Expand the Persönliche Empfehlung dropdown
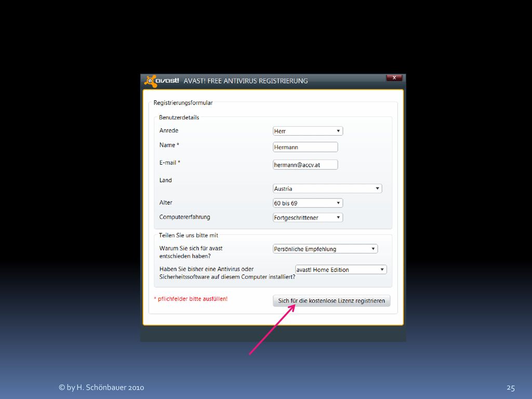Viewport: 532px width, 399px height. pos(325,249)
